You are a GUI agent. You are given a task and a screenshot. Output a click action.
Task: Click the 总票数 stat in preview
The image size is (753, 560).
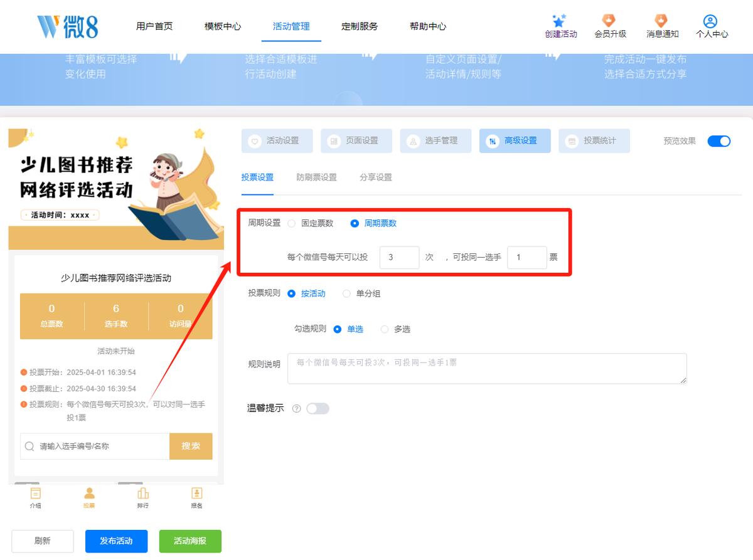(x=51, y=316)
